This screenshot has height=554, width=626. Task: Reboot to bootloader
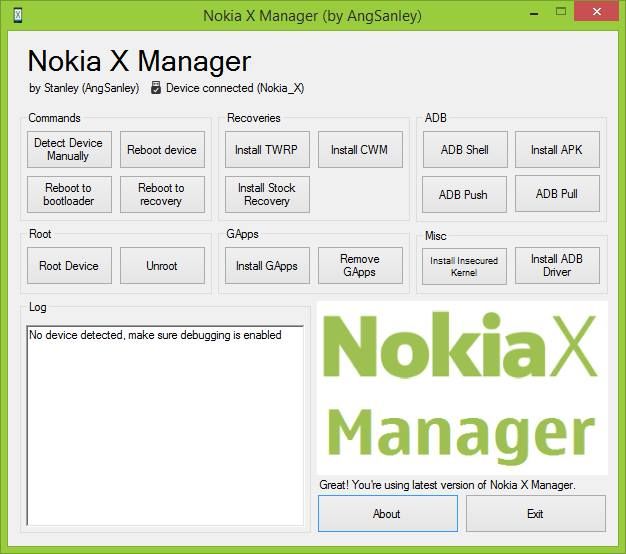pyautogui.click(x=69, y=194)
